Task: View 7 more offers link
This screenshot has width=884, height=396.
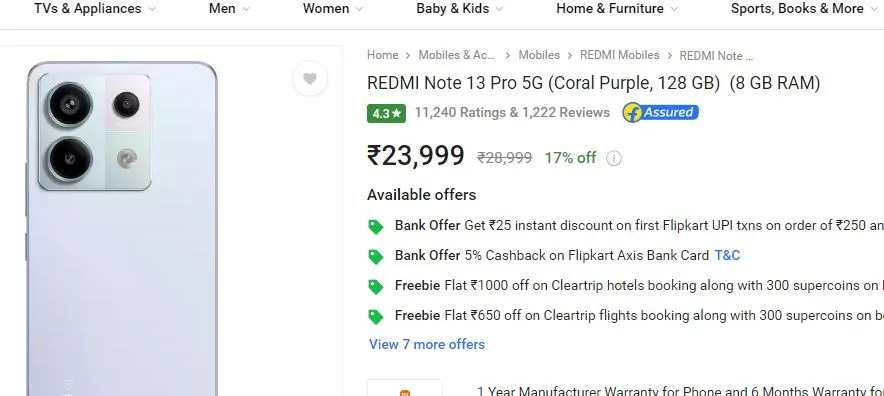Action: (427, 344)
